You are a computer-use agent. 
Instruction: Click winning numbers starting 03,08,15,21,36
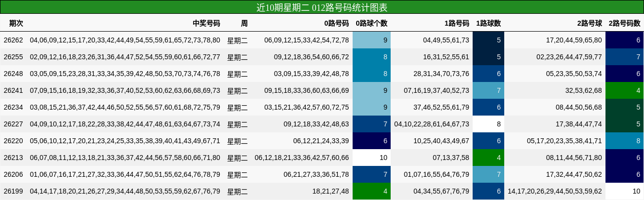click(125, 107)
